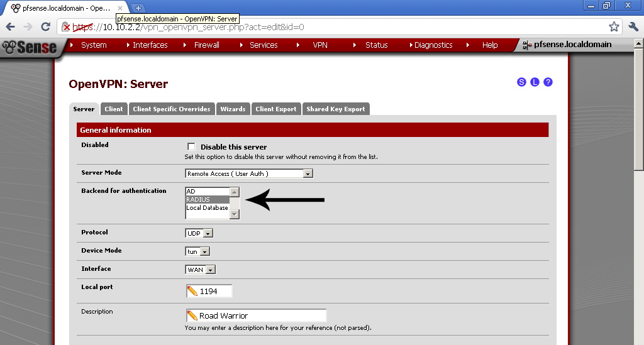Open the browser wrench settings menu

pos(633,27)
